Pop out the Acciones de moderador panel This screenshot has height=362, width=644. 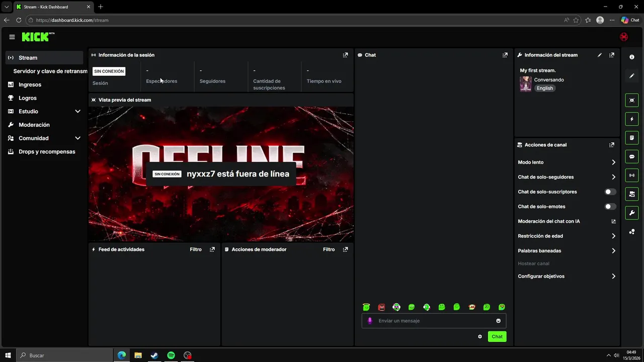click(345, 249)
